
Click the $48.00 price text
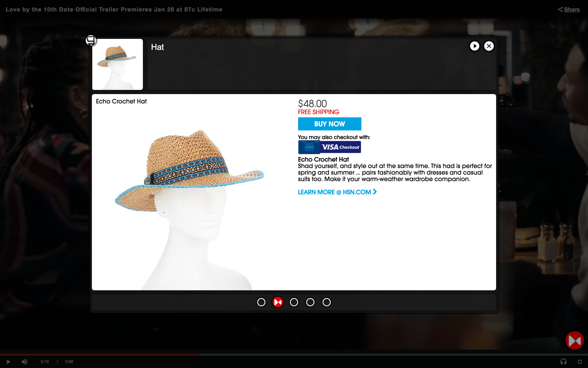312,103
